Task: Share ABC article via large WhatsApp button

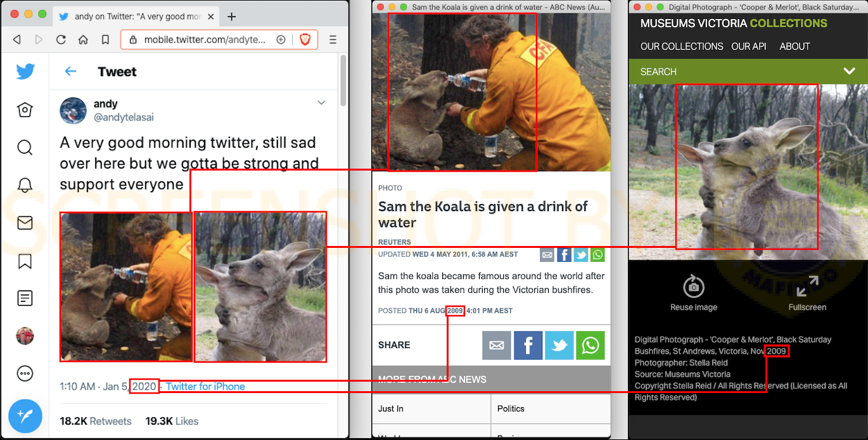Action: pyautogui.click(x=590, y=345)
